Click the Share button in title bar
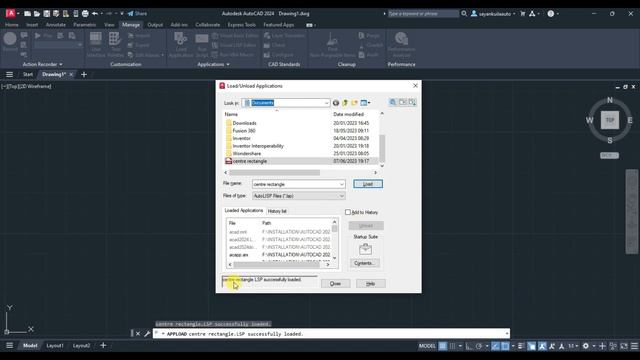The height and width of the screenshot is (360, 640). [137, 13]
